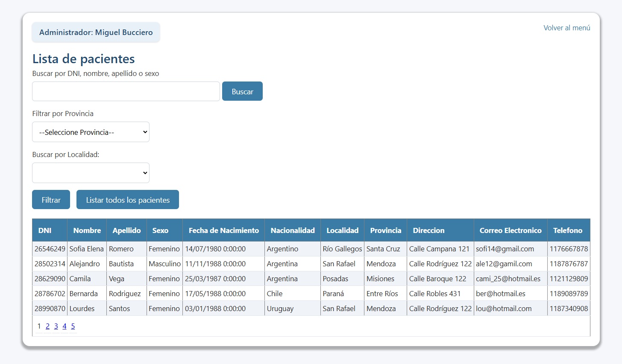Viewport: 622px width, 364px height.
Task: Click phone number 1187340908
Action: click(x=569, y=309)
